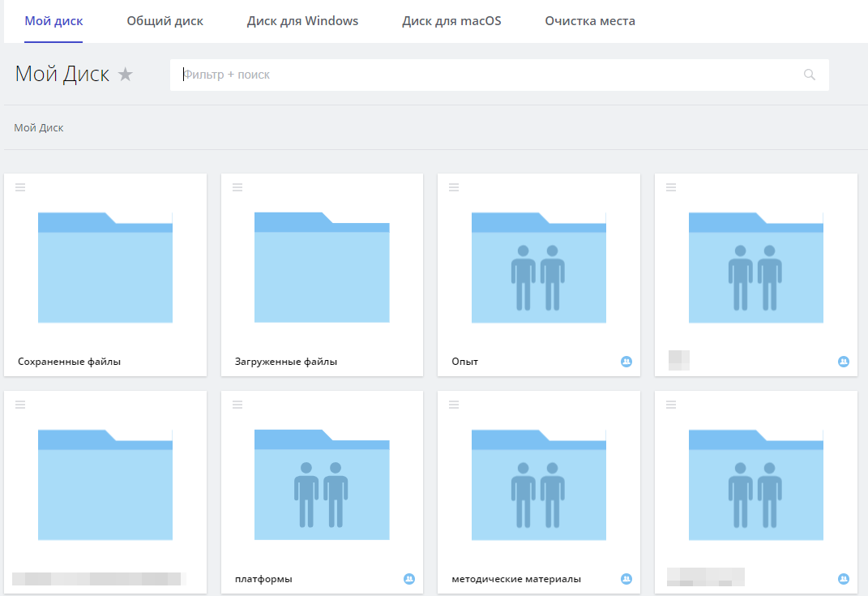Viewport: 868px width, 596px height.
Task: Focus the Фильтр + поиск search field
Action: [x=486, y=75]
